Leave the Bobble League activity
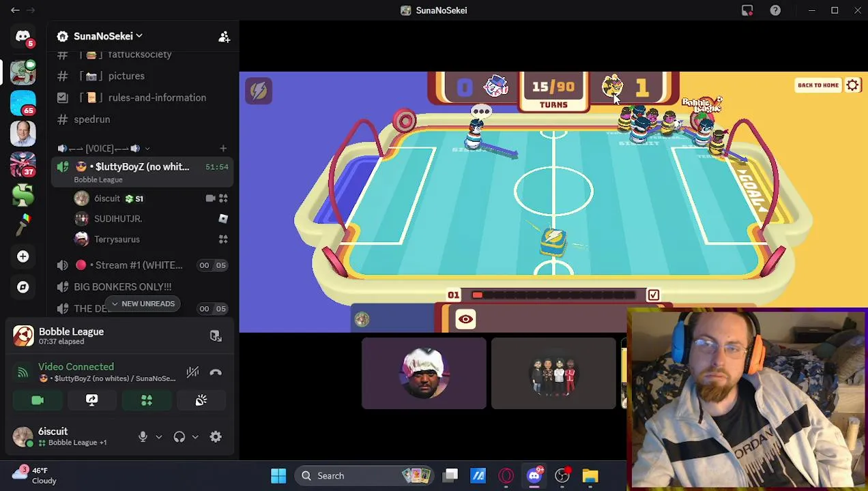The width and height of the screenshot is (868, 491). [216, 336]
